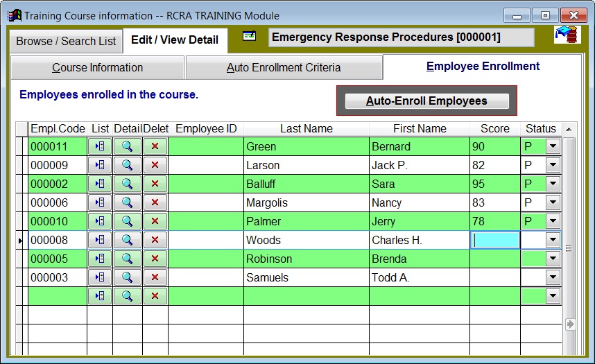View detail magnifier for Robinson
Viewport: 595px width, 364px height.
pyautogui.click(x=128, y=259)
